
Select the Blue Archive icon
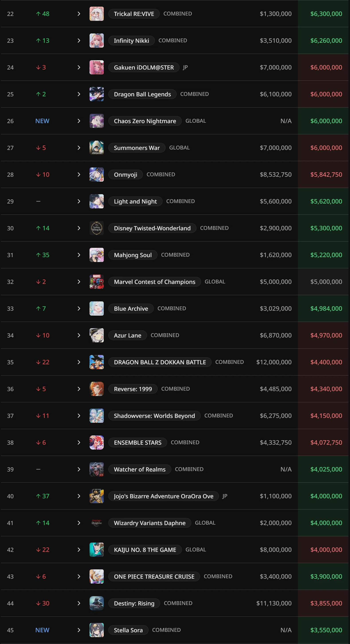click(97, 308)
